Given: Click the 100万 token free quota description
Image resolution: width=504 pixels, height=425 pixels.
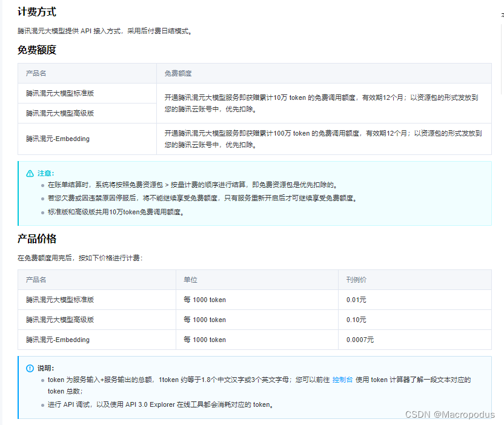Looking at the screenshot, I should (x=323, y=139).
